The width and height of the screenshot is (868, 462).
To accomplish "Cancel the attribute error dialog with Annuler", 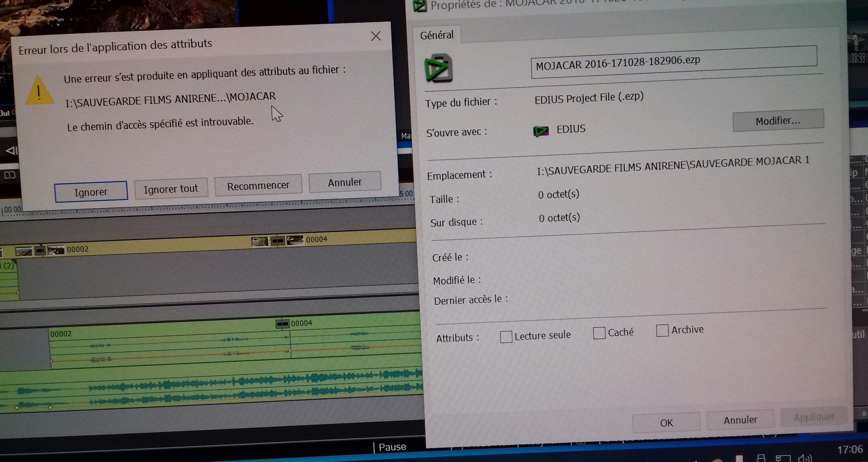I will tap(345, 182).
